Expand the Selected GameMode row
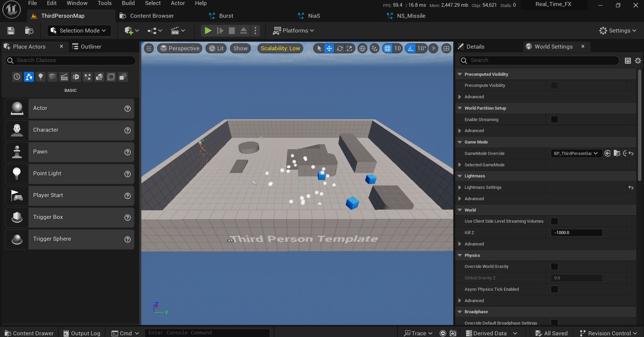The width and height of the screenshot is (644, 337). point(460,165)
